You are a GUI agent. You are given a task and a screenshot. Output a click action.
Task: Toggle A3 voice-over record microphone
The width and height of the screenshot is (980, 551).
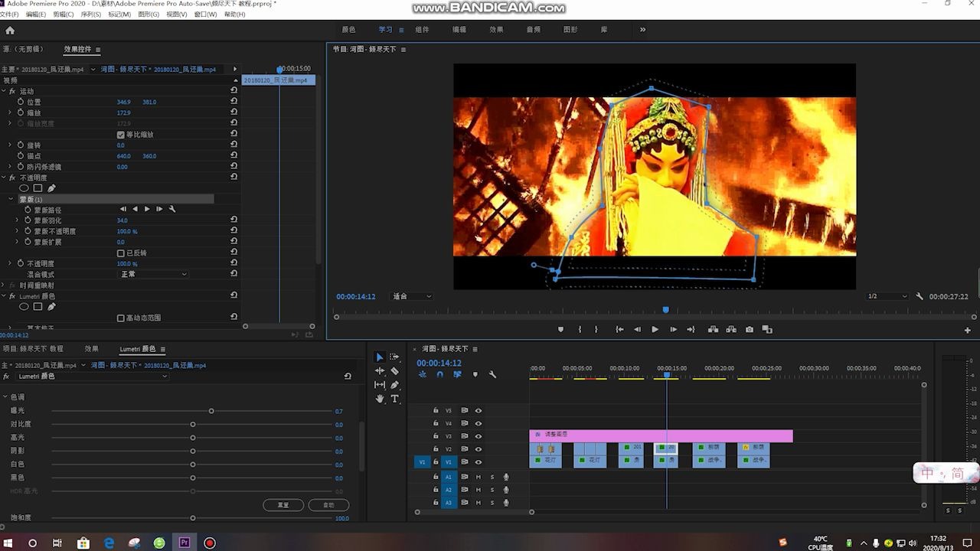[x=506, y=503]
